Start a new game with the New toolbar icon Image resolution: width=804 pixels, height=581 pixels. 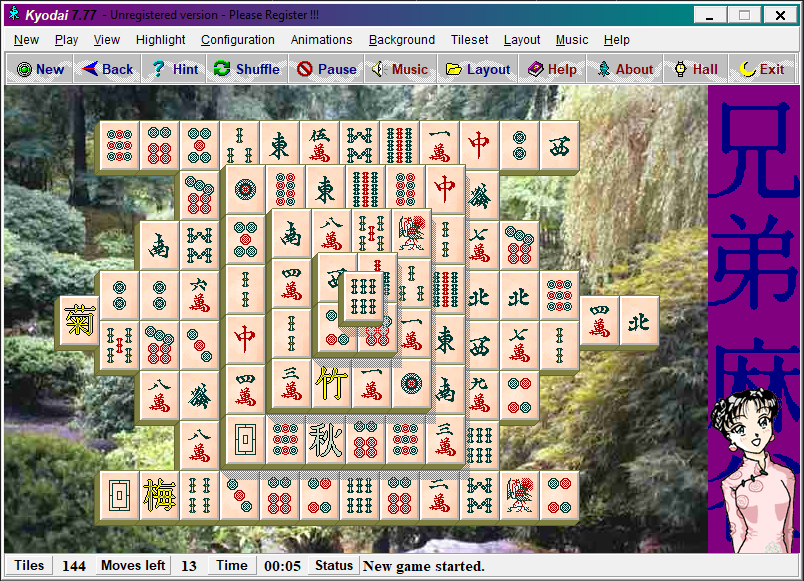click(x=39, y=69)
